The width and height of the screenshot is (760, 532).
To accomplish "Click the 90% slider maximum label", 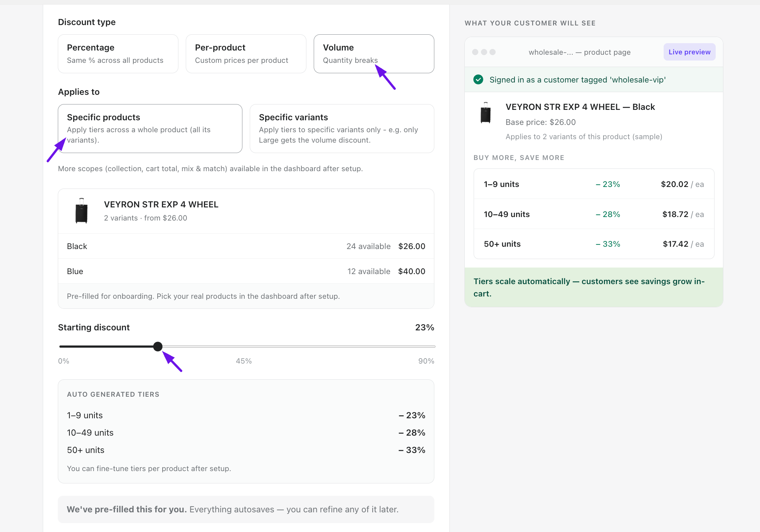I will 426,361.
